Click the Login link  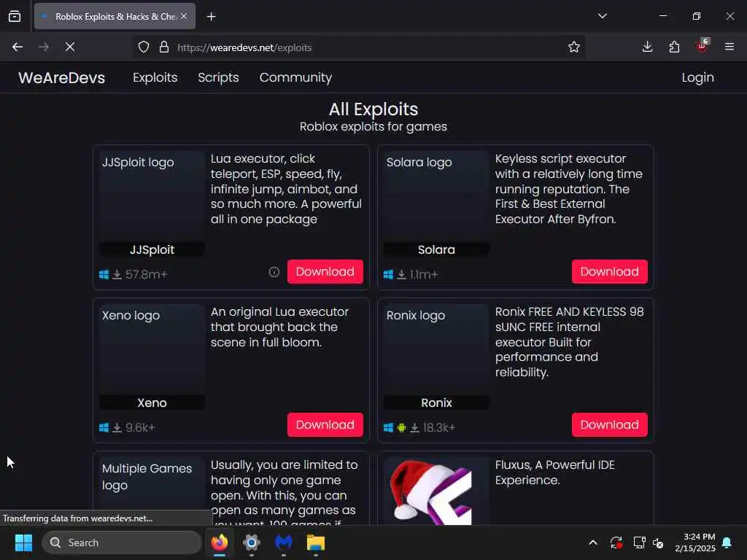(697, 77)
